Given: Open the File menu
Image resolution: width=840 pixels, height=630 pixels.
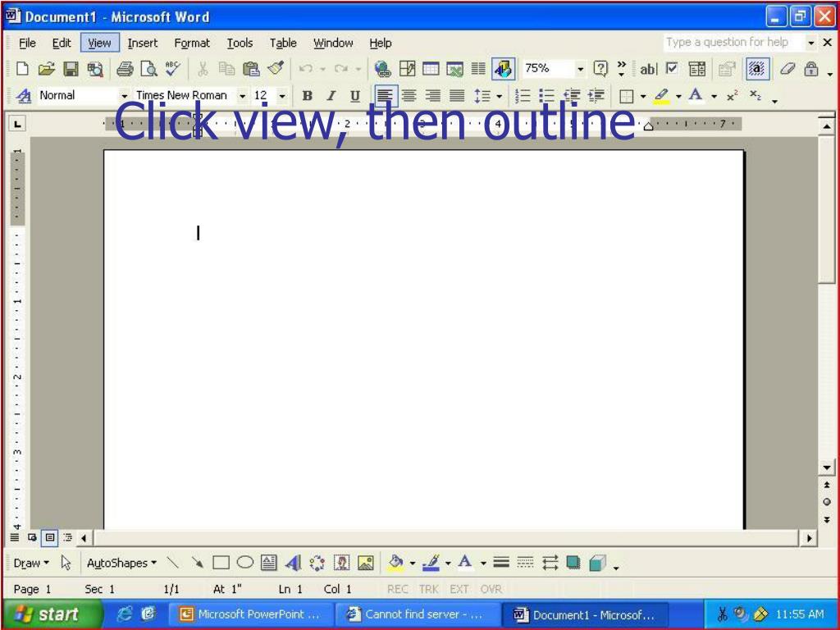Looking at the screenshot, I should (x=27, y=43).
